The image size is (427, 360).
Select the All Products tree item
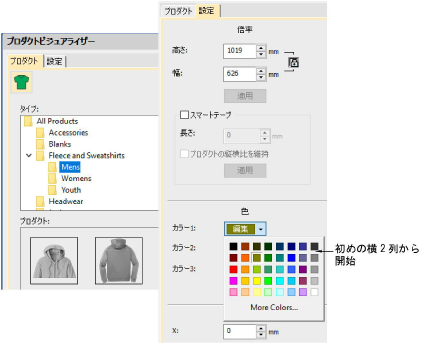pyautogui.click(x=57, y=121)
